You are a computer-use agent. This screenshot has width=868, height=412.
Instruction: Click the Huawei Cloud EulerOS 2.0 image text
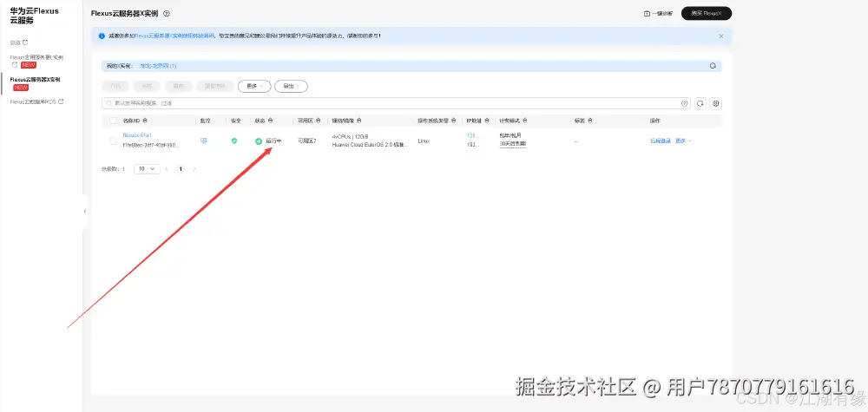(371, 145)
